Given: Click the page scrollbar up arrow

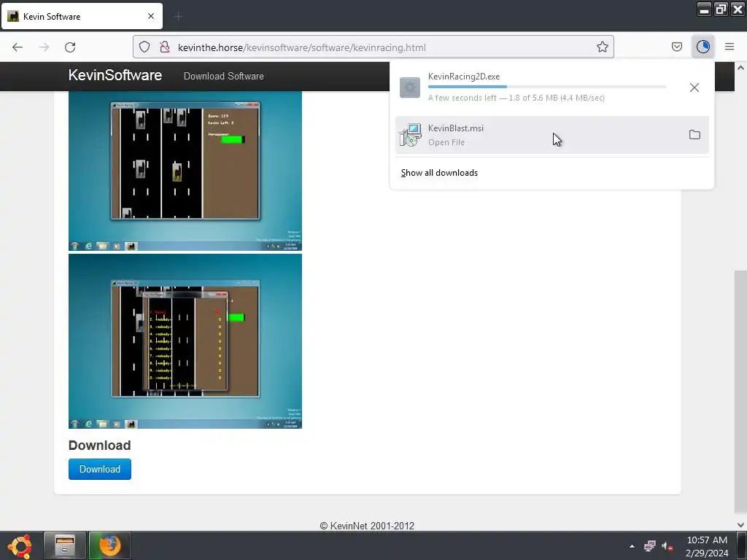Looking at the screenshot, I should [x=741, y=68].
